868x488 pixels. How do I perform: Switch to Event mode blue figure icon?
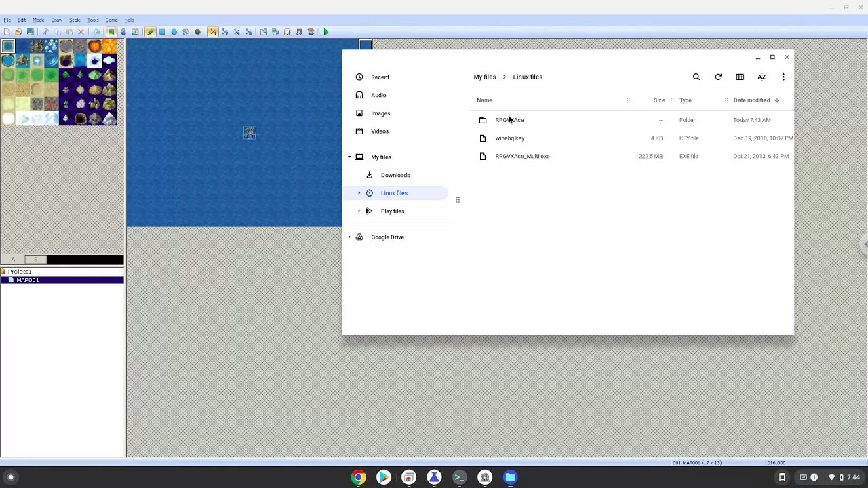coord(123,32)
